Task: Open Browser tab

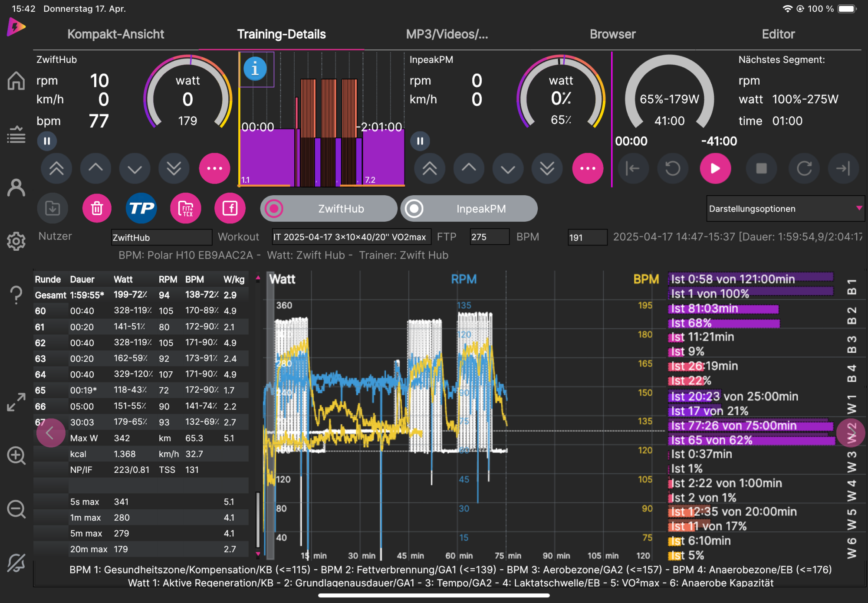Action: pyautogui.click(x=612, y=34)
